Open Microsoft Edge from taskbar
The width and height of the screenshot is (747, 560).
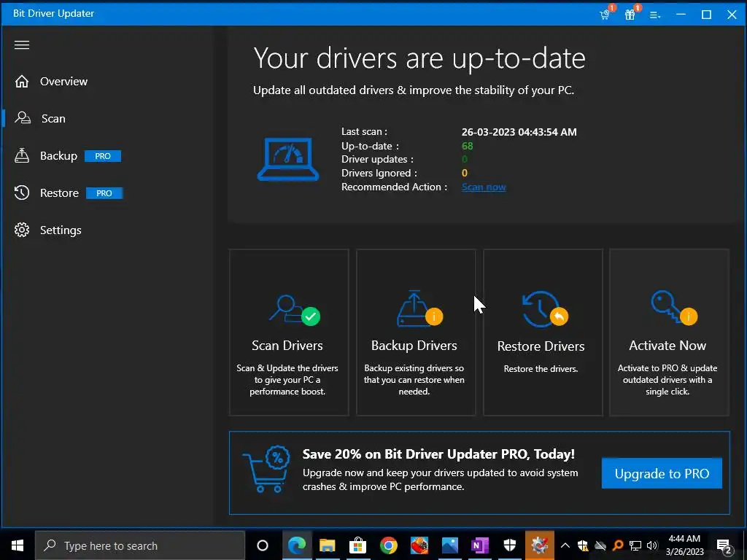click(x=297, y=545)
